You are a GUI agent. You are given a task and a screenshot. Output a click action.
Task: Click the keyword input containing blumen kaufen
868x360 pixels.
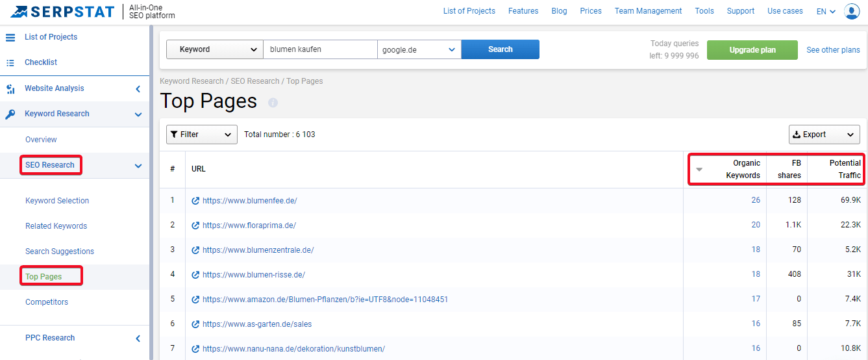(x=320, y=49)
